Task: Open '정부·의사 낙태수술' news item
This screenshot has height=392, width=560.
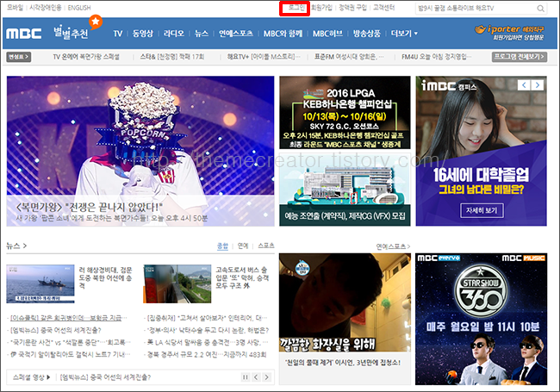Action: (208, 330)
